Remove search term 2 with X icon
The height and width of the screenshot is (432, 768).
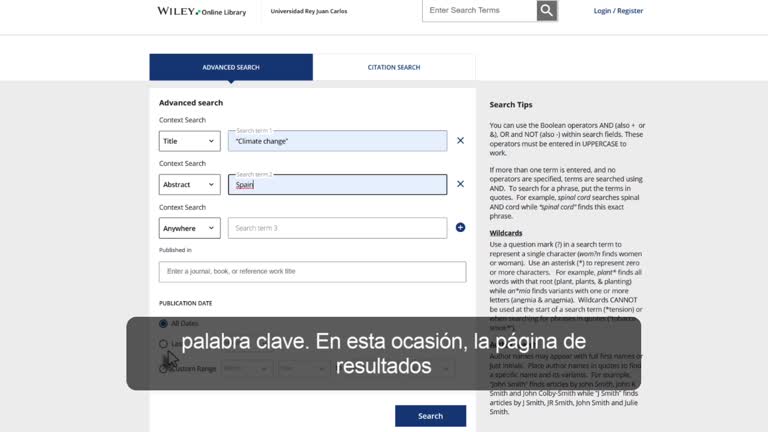pos(460,184)
